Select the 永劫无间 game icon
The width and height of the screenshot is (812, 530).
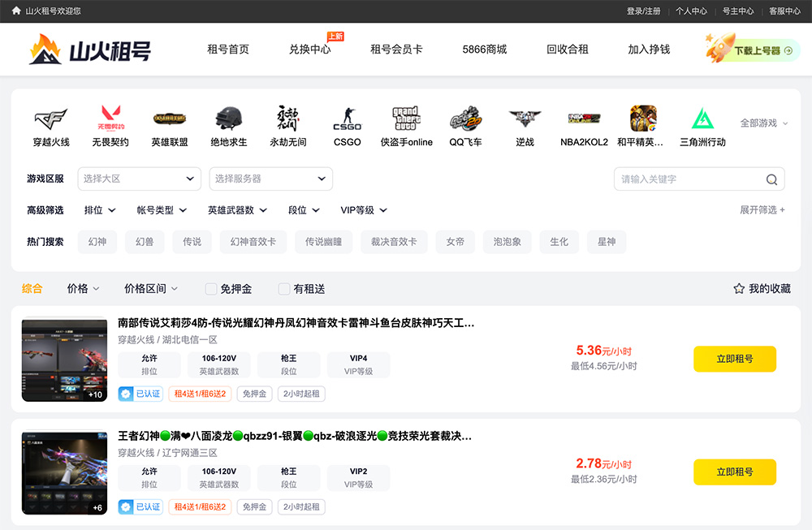pyautogui.click(x=288, y=118)
